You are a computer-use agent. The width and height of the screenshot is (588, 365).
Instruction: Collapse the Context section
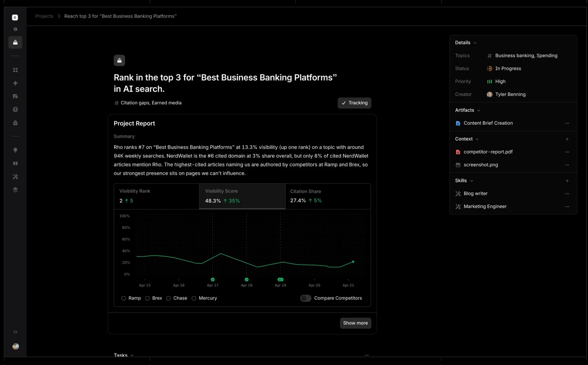[x=477, y=139]
